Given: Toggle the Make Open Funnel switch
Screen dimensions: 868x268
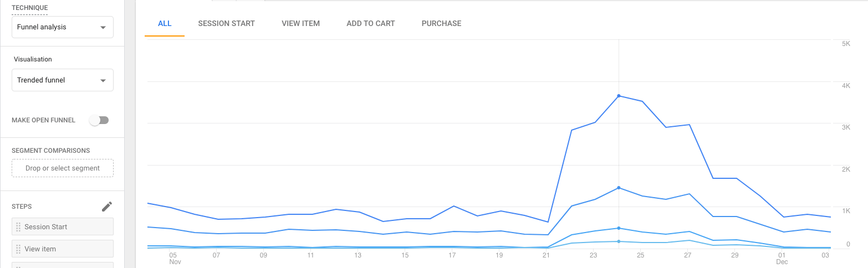Looking at the screenshot, I should click(100, 120).
